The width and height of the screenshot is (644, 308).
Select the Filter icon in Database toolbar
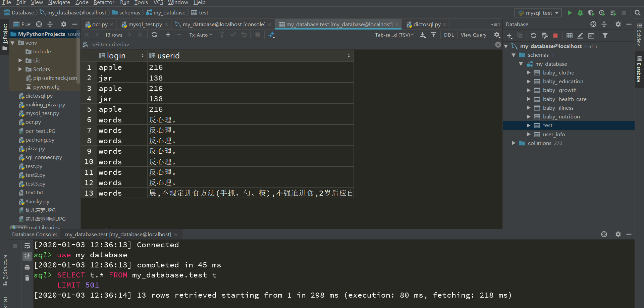point(605,35)
